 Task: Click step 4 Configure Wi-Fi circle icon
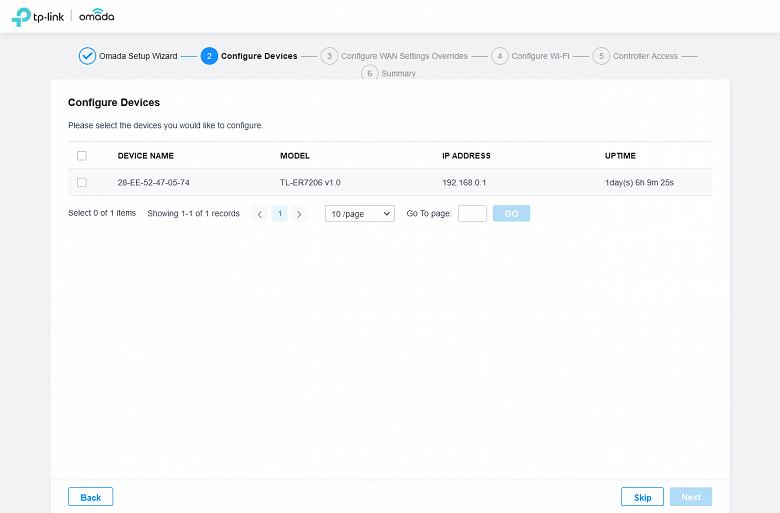coord(500,56)
